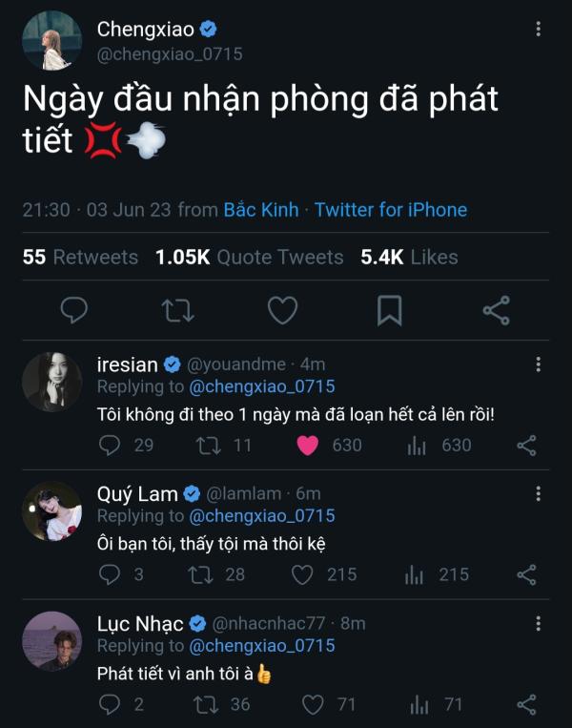This screenshot has height=728, width=572.
Task: Open Chengxiao's profile picture
Action: click(51, 41)
